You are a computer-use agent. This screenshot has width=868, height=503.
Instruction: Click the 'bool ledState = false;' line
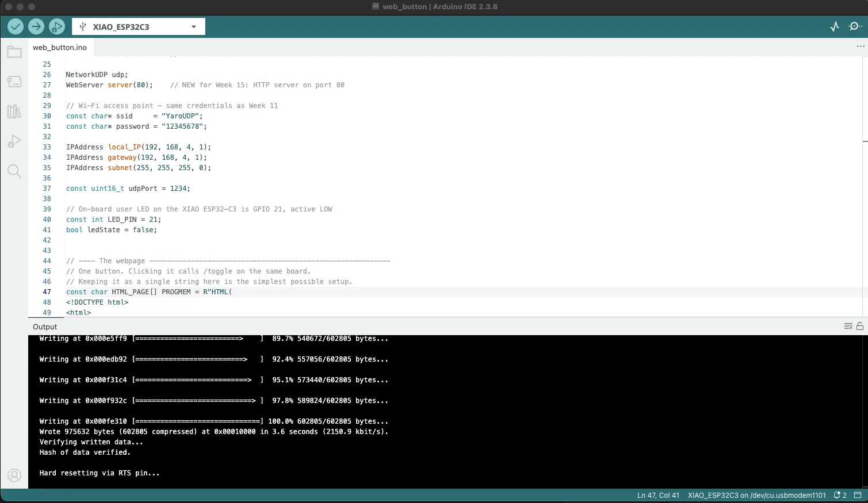point(111,230)
